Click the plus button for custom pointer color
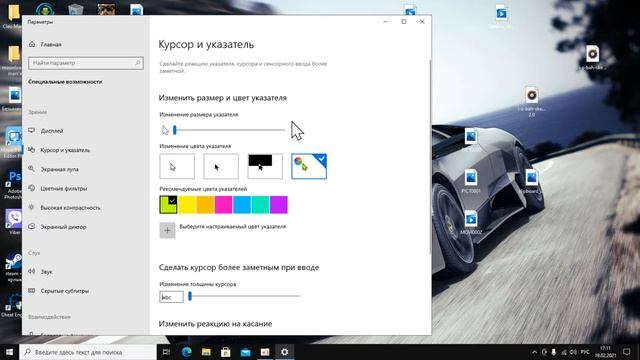Screen dimensions: 640x360 pos(167,231)
